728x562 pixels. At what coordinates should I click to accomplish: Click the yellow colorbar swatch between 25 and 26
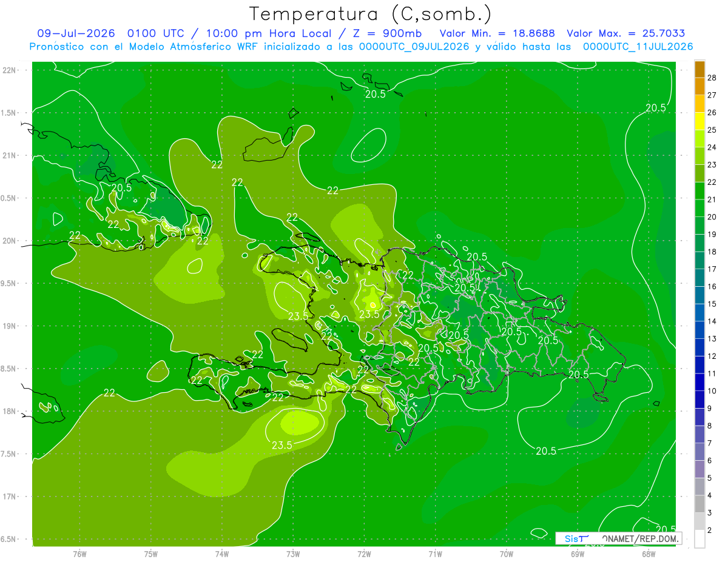coord(699,121)
